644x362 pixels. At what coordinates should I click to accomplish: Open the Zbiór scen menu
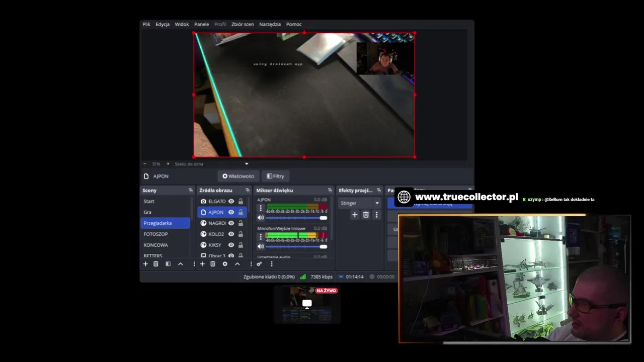(x=243, y=24)
